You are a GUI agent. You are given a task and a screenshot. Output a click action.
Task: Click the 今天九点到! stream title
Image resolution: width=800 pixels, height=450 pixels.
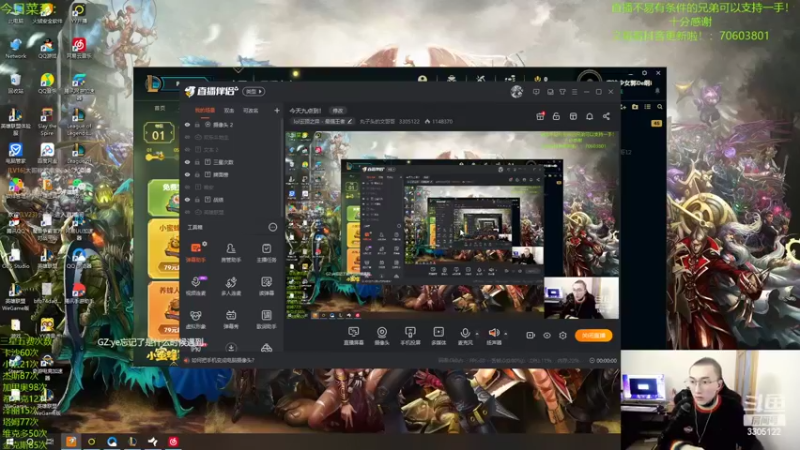coord(305,110)
